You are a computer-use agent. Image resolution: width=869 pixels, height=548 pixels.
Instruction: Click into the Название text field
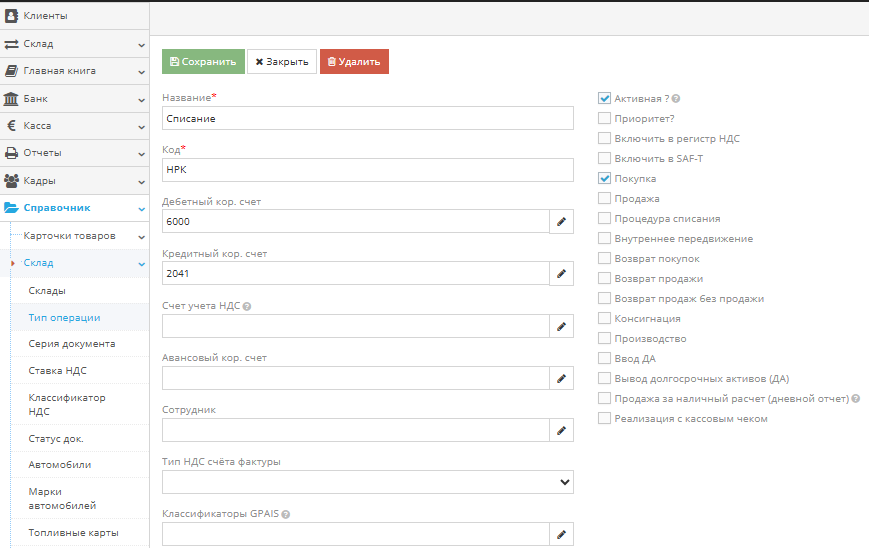[x=367, y=118]
